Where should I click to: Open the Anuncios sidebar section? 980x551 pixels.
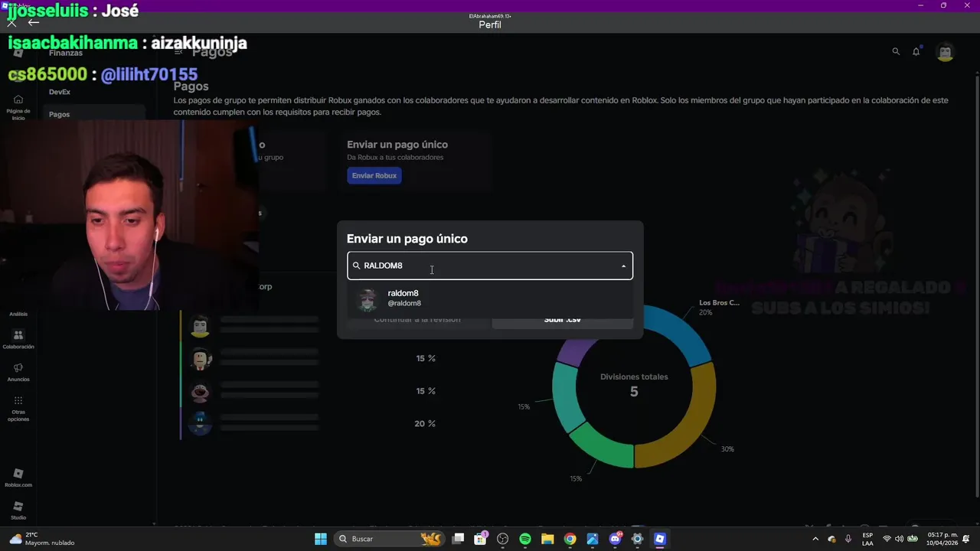pos(18,372)
